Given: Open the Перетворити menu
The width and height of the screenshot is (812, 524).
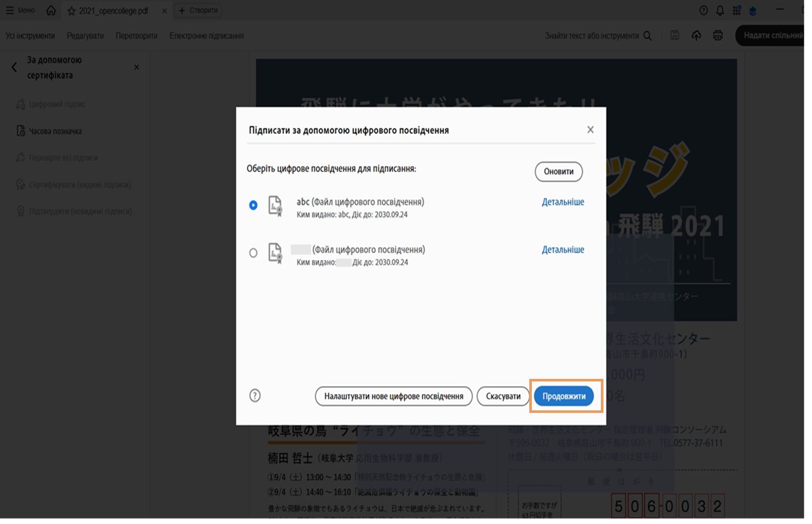Looking at the screenshot, I should pyautogui.click(x=137, y=36).
